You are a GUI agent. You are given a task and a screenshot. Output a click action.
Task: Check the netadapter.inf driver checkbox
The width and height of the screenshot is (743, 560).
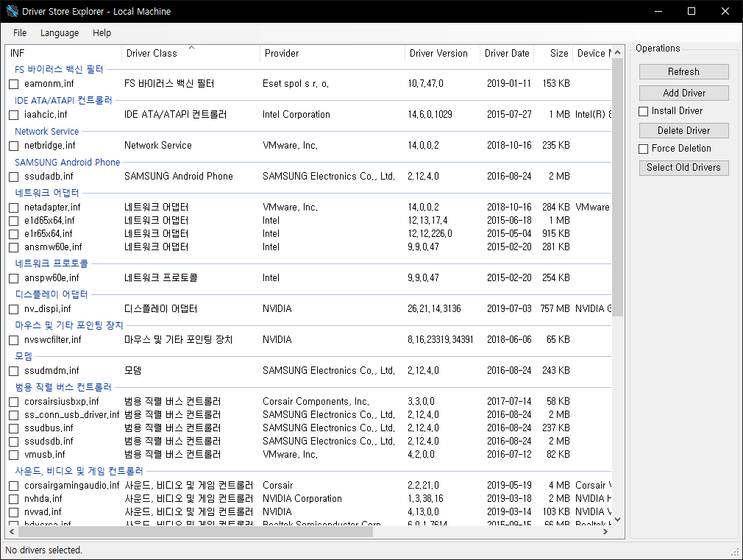(x=14, y=208)
